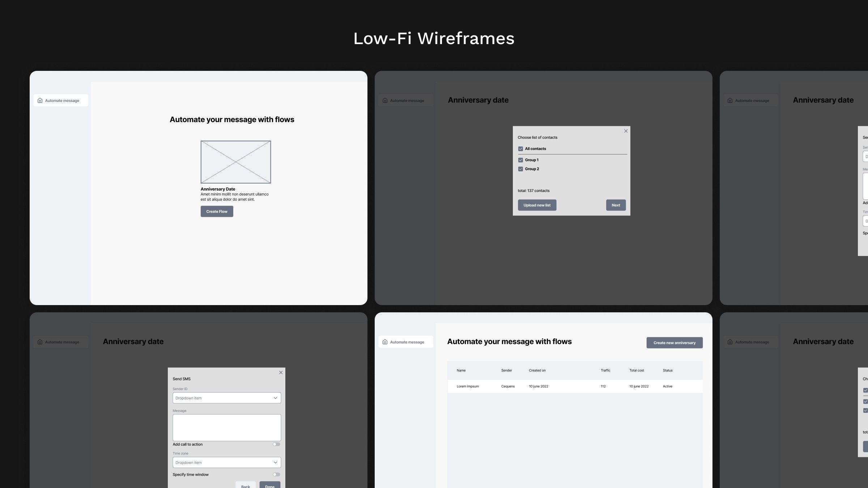Click the Name column header
This screenshot has width=868, height=488.
pyautogui.click(x=461, y=371)
